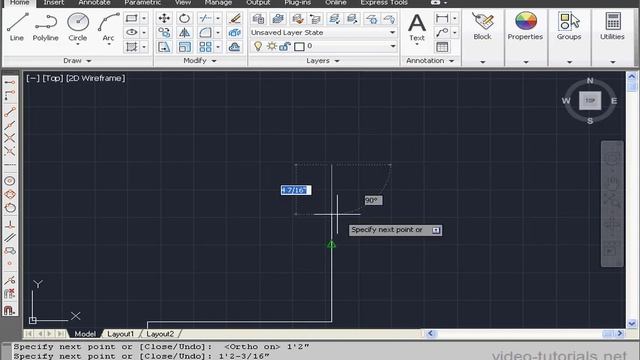This screenshot has width=640, height=360.
Task: Click the dynamic input length field
Action: click(x=296, y=190)
